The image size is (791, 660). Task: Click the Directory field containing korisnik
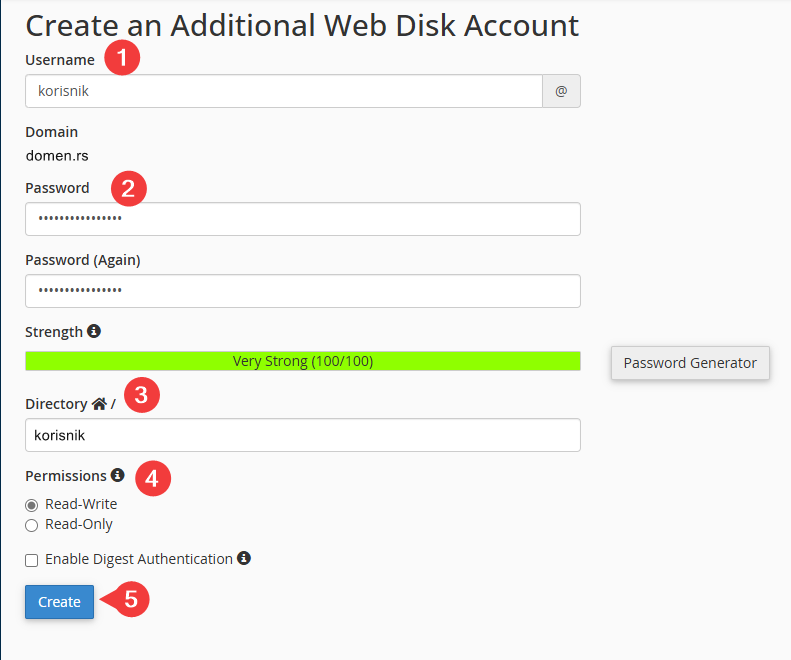(303, 435)
